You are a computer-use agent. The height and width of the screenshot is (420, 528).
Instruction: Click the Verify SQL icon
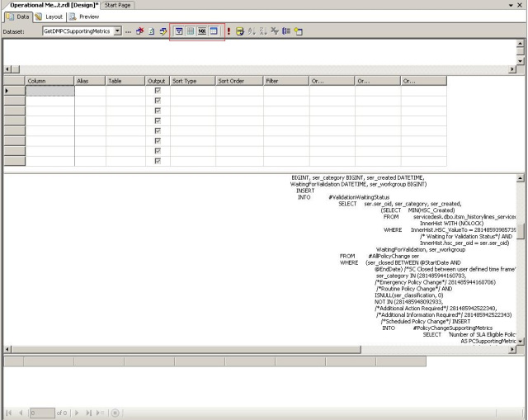240,31
